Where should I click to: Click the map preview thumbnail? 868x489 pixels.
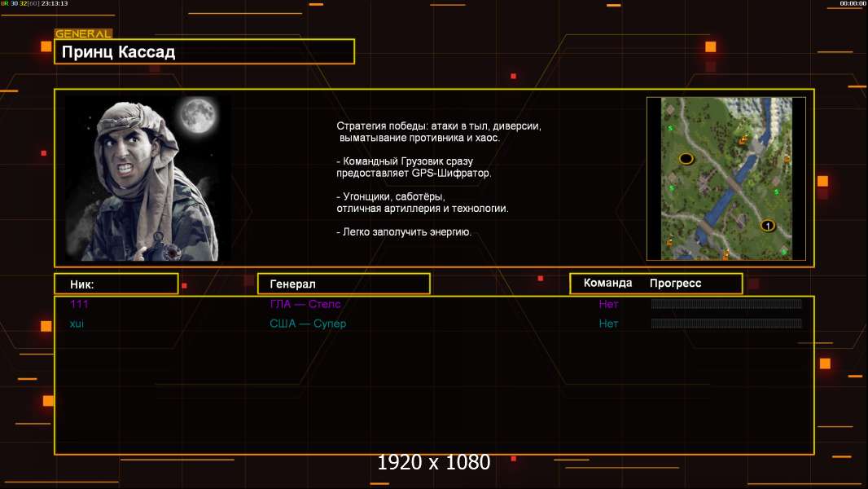point(726,178)
